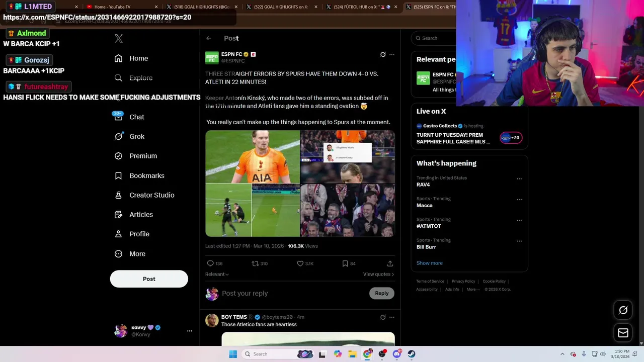Open three-dot menu on BOY TEMS reply

(x=392, y=317)
